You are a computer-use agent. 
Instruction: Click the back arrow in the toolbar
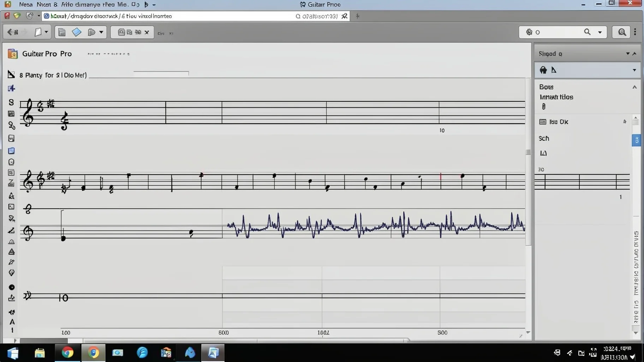click(10, 32)
